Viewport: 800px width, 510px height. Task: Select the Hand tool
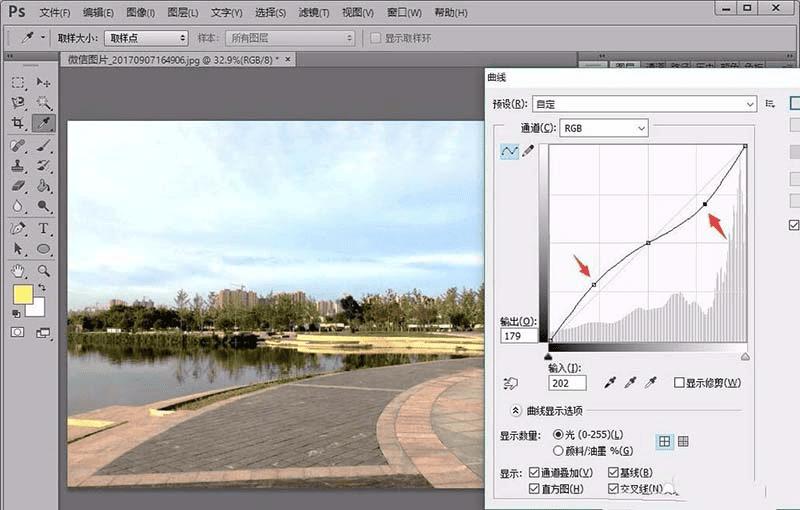(x=18, y=270)
